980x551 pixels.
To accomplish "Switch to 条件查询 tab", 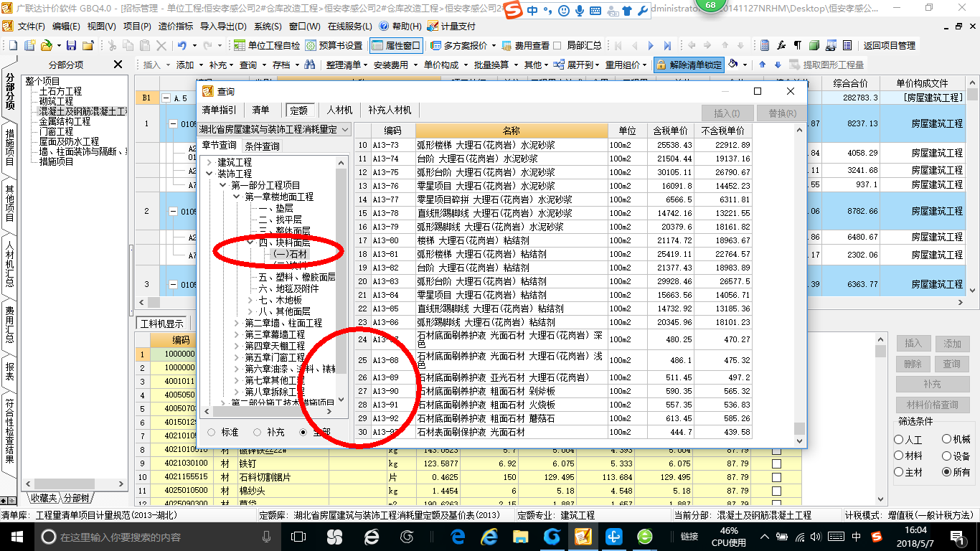I will tap(262, 146).
